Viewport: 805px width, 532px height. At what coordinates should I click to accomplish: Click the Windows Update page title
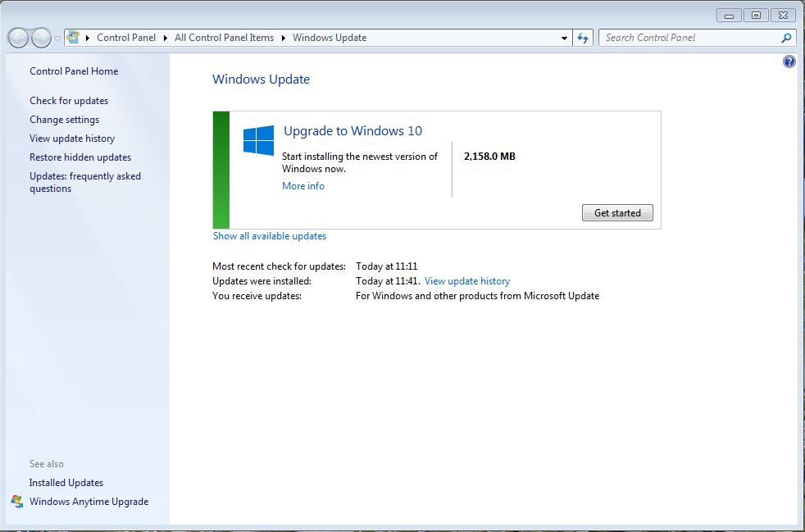point(261,80)
